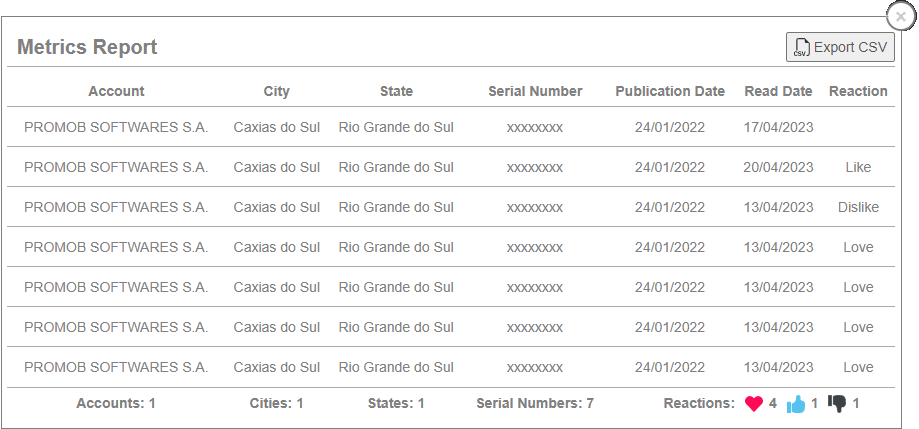Click the red heart Love reaction icon
Screen dimensions: 919x429
pos(754,404)
